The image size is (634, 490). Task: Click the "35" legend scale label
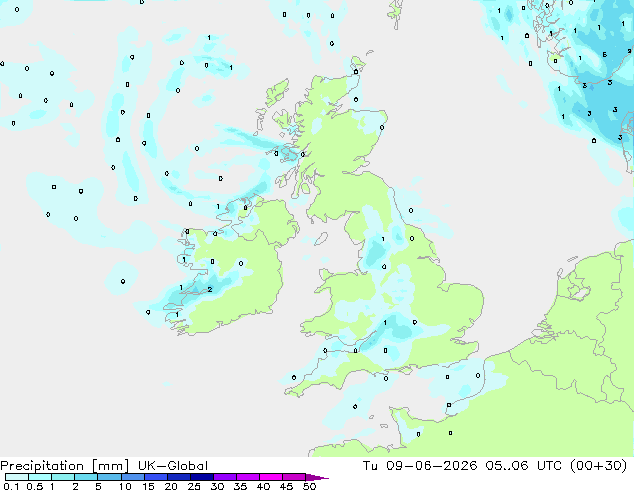(240, 486)
